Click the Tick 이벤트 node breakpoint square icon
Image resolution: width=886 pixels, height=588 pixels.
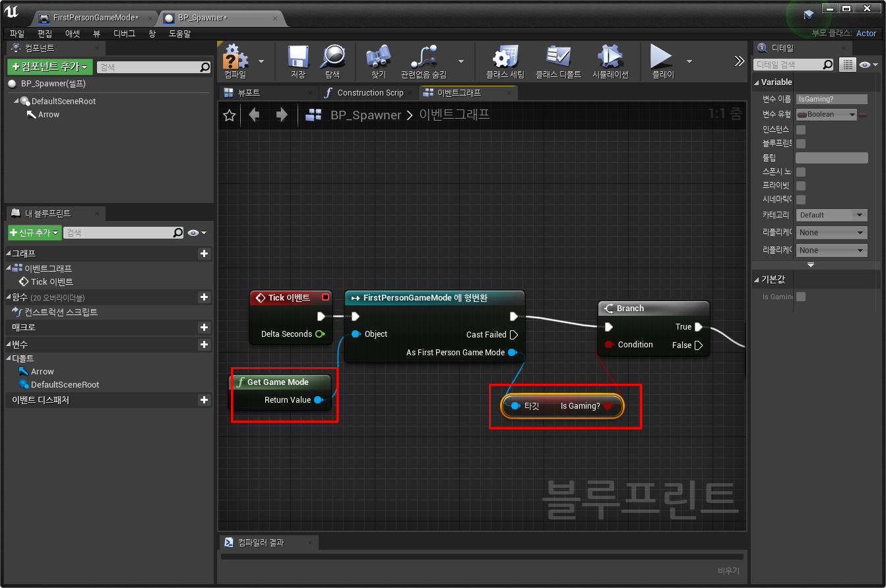click(x=325, y=297)
